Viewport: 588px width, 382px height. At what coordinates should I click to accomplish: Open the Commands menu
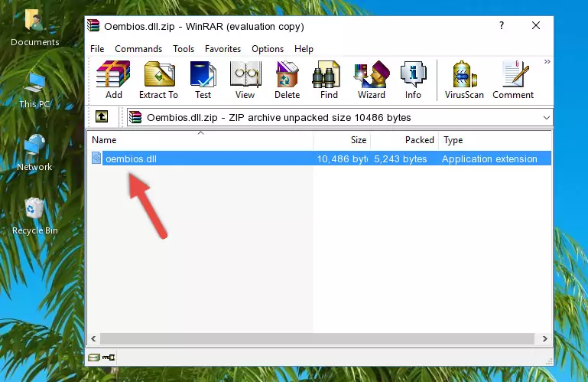[x=138, y=49]
